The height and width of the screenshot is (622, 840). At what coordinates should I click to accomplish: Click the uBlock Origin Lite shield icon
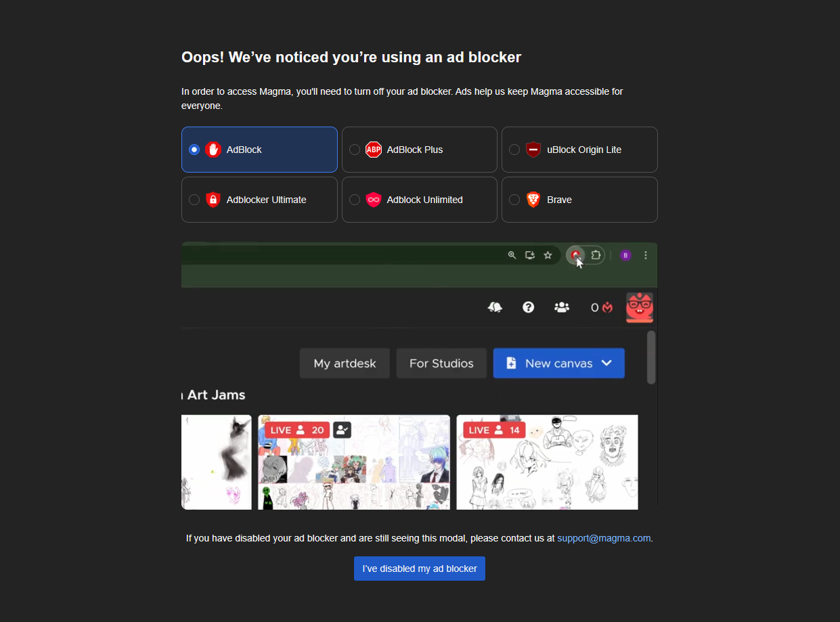click(x=533, y=150)
